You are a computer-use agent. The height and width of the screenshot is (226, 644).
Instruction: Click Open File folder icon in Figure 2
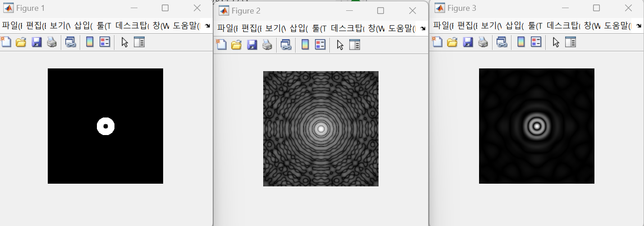pos(237,45)
